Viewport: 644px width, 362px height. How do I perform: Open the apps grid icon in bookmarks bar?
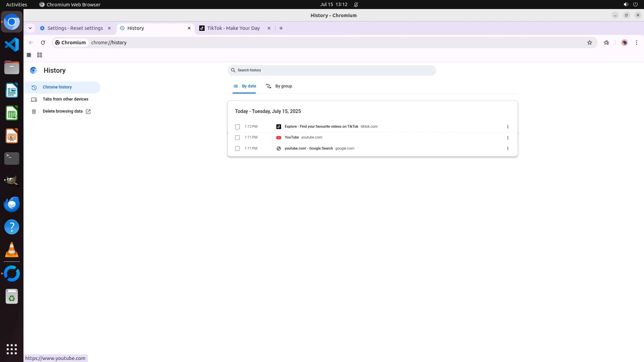tap(40, 55)
